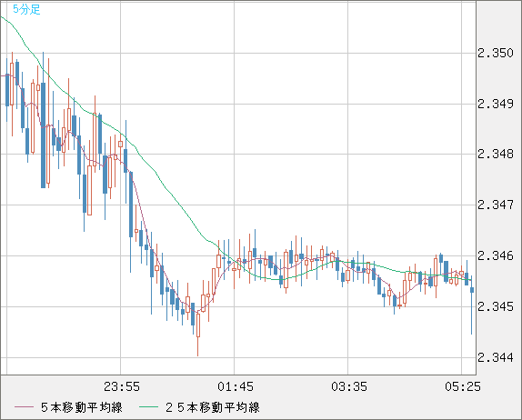
Task: Click the 2.345 price axis label
Action: coord(496,306)
